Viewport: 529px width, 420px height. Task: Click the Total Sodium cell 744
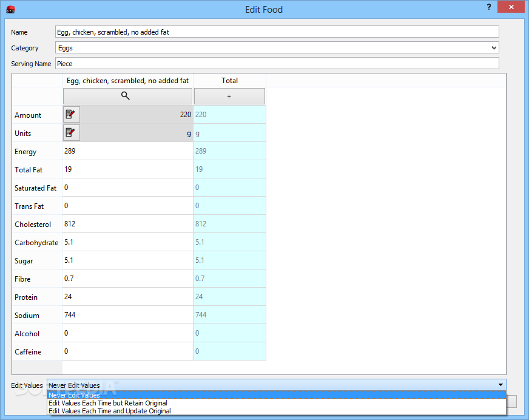coord(229,315)
